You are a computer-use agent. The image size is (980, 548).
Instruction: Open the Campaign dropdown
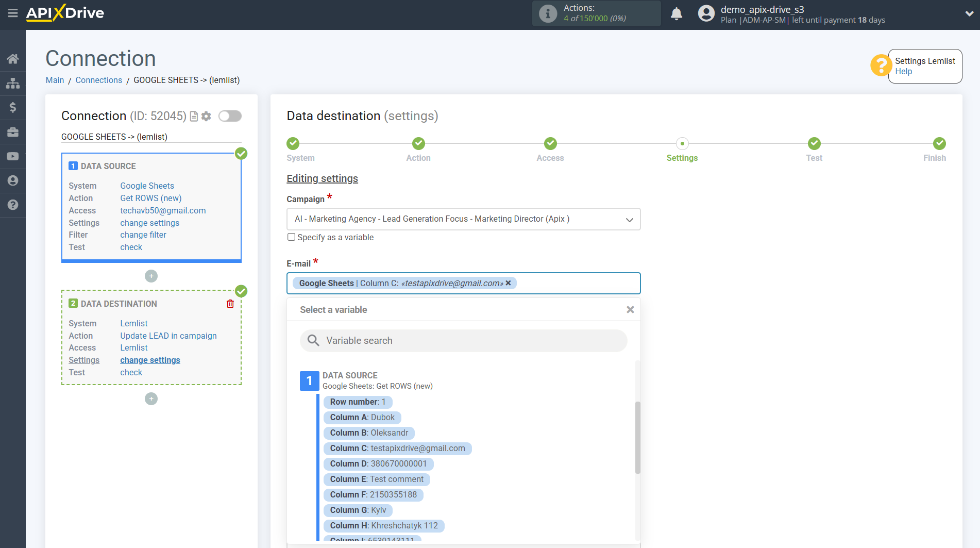tap(463, 219)
